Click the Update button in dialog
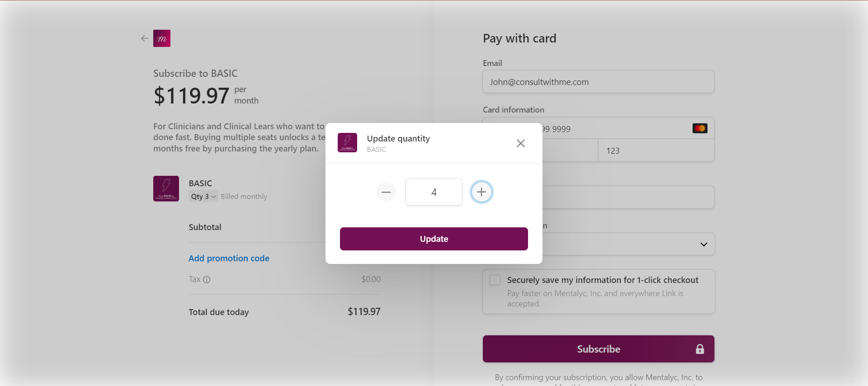The height and width of the screenshot is (386, 868). coord(434,239)
